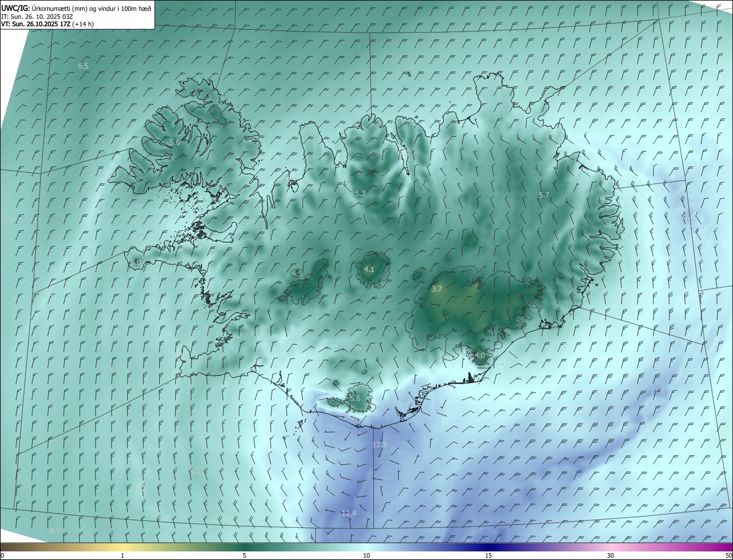Image resolution: width=733 pixels, height=560 pixels.
Task: Click the 1 tick on the color scale
Action: click(x=123, y=555)
